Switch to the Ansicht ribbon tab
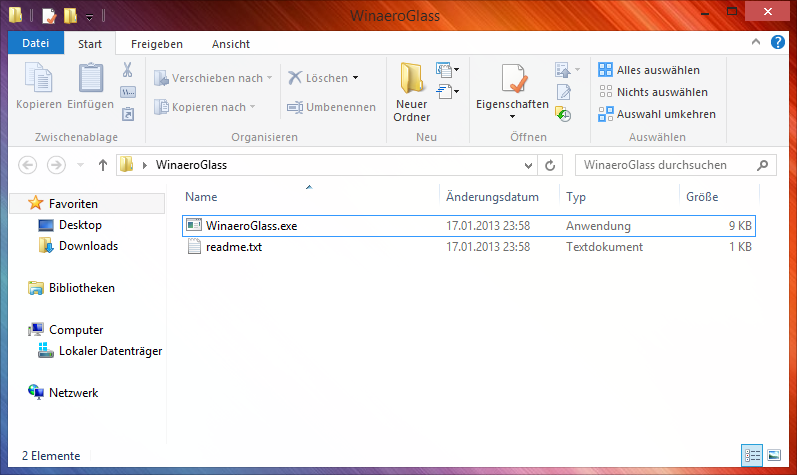The height and width of the screenshot is (475, 797). [231, 44]
